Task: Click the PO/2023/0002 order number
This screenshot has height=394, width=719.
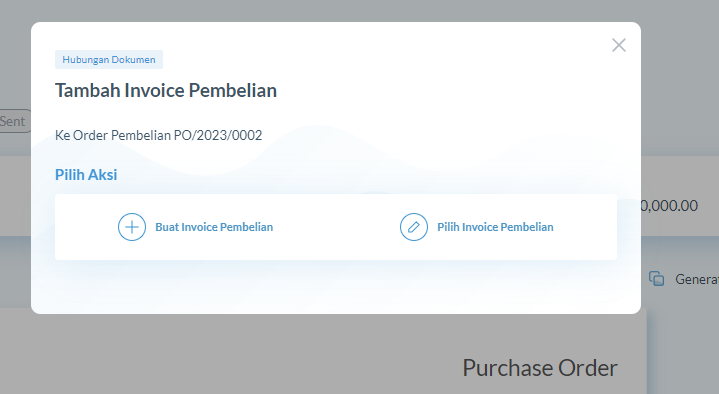Action: point(218,135)
